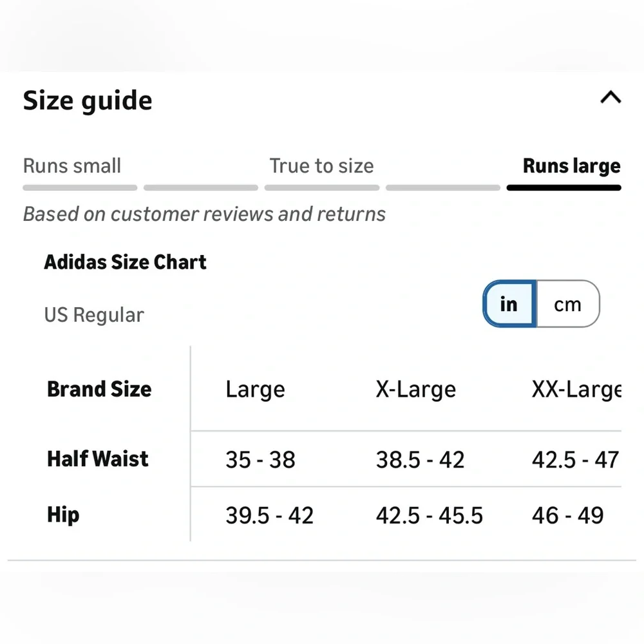Click the Size guide heading

point(88,100)
